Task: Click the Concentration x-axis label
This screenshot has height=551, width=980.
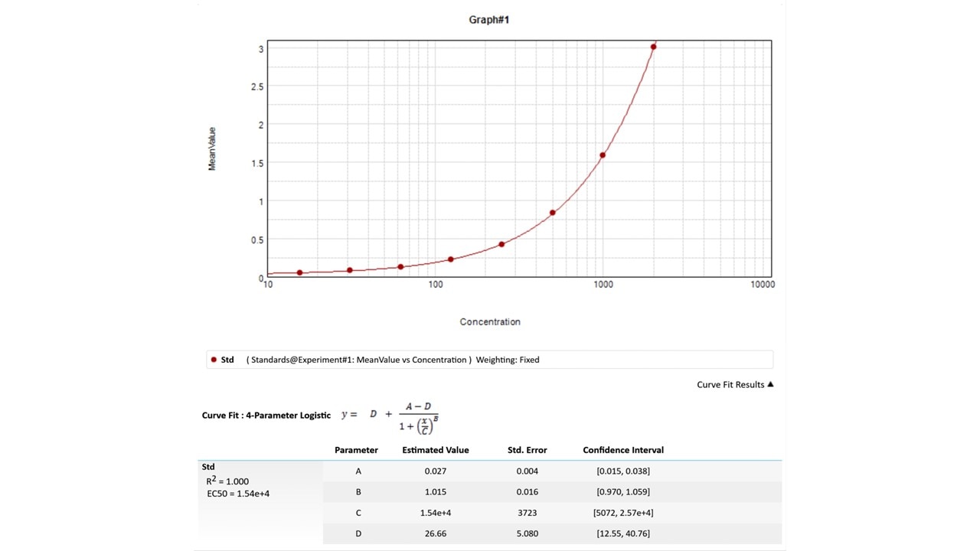Action: pyautogui.click(x=489, y=322)
